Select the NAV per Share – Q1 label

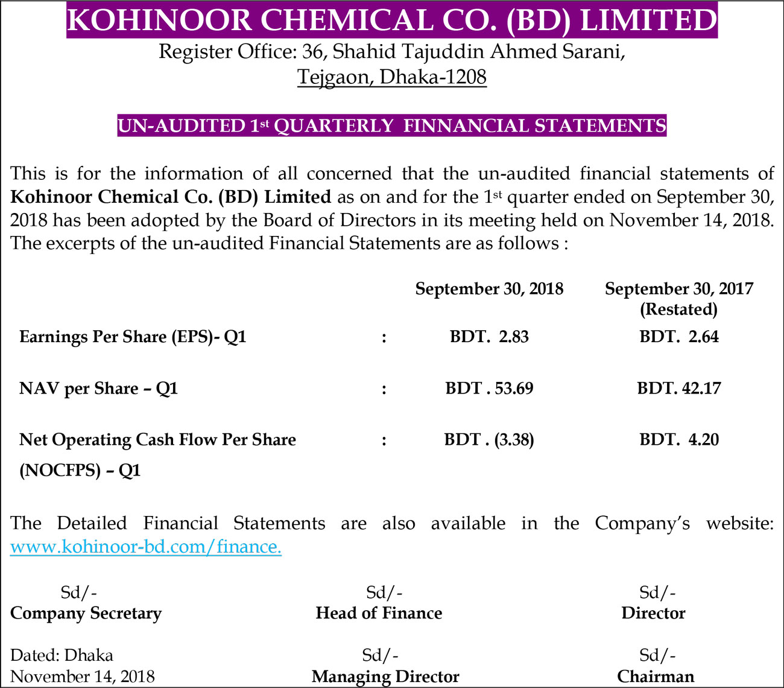click(x=99, y=388)
